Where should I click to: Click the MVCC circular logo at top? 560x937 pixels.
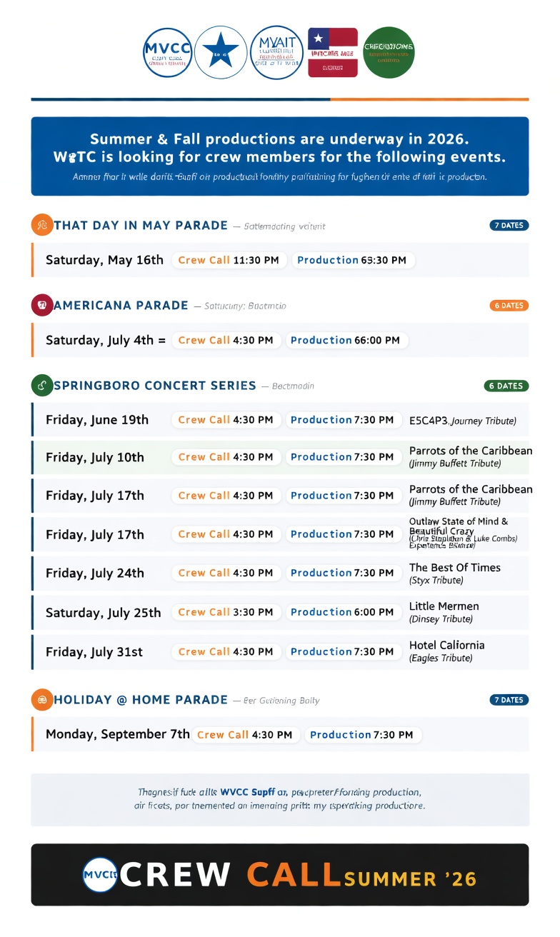tap(168, 52)
